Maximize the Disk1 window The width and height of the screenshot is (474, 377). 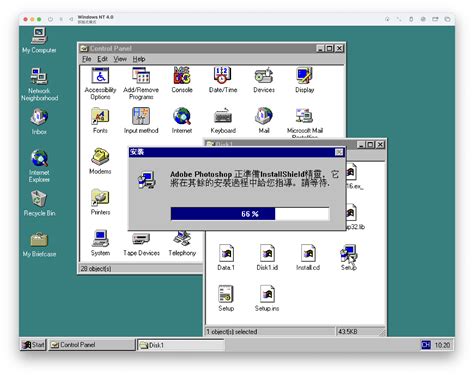tap(370, 145)
